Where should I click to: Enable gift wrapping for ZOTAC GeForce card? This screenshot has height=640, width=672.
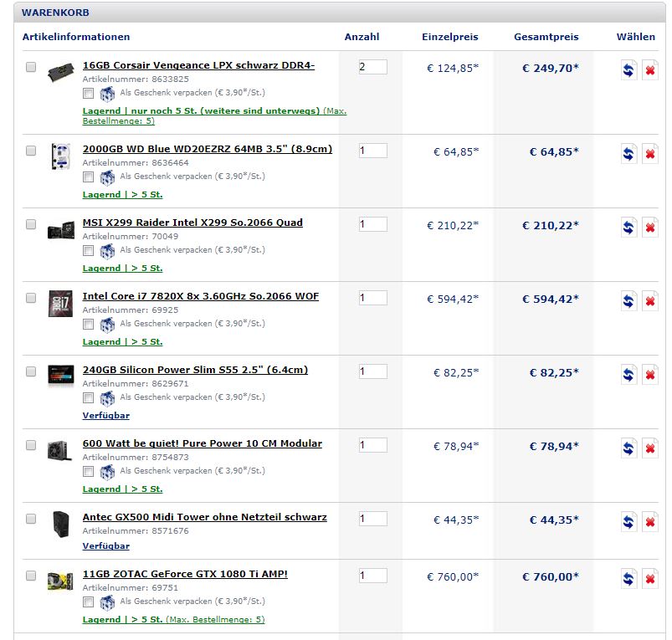point(88,602)
